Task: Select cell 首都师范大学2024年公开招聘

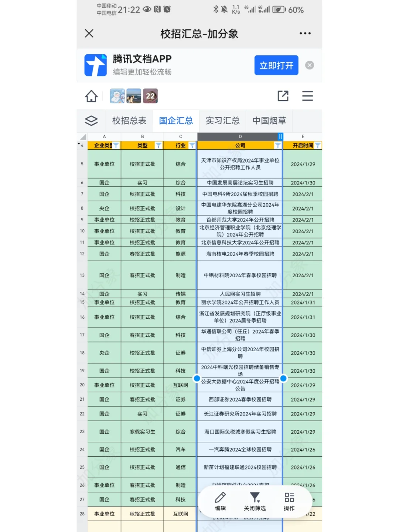Action: pyautogui.click(x=240, y=220)
